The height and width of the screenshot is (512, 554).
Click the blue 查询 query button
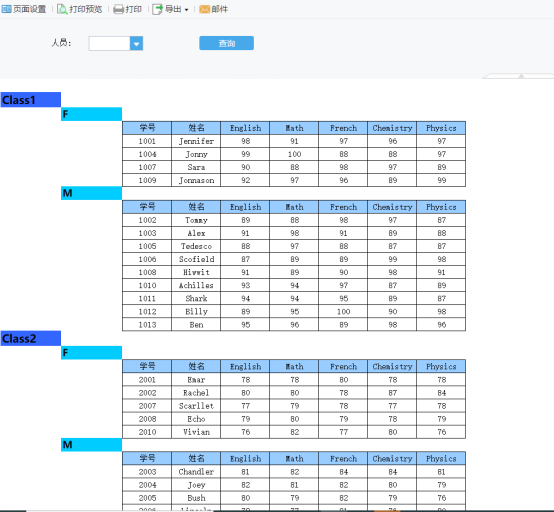226,43
